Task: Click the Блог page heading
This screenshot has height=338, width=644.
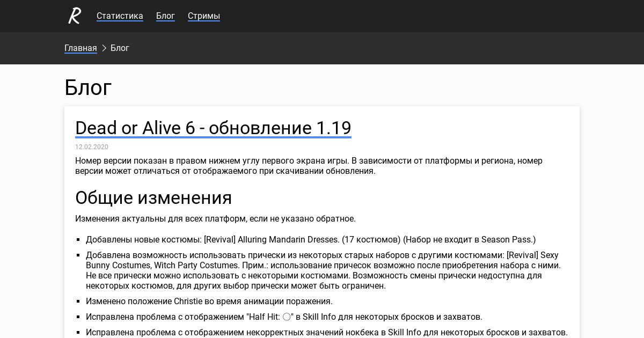Action: tap(88, 87)
